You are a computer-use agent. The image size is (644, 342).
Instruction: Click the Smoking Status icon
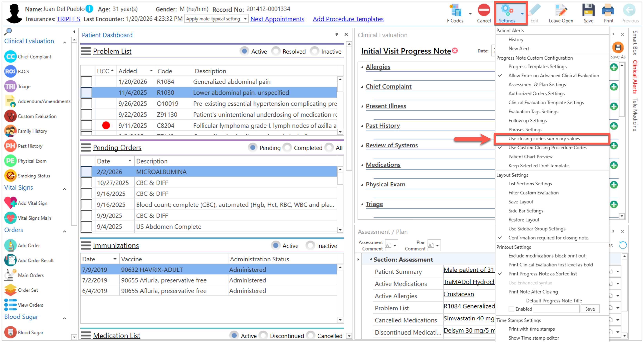[x=11, y=176]
